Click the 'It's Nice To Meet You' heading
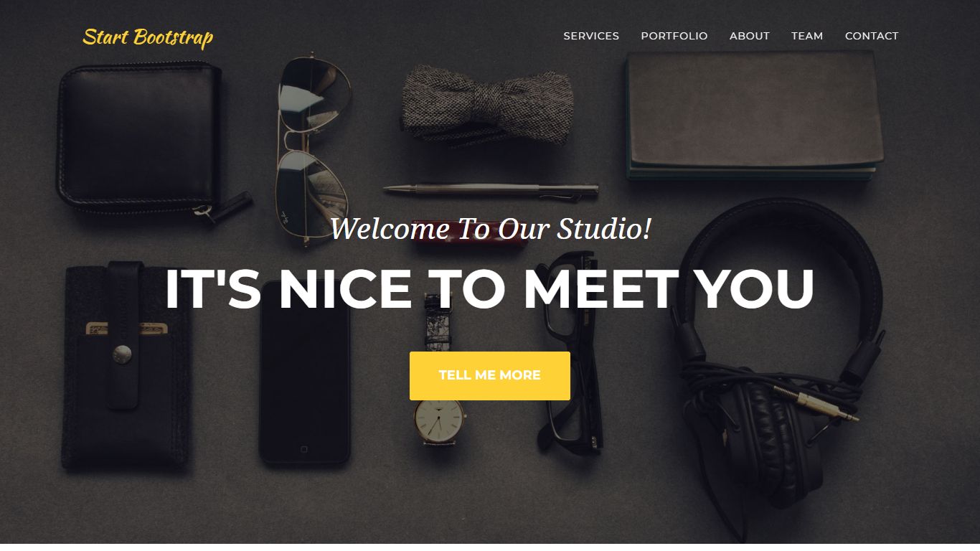 [x=490, y=288]
